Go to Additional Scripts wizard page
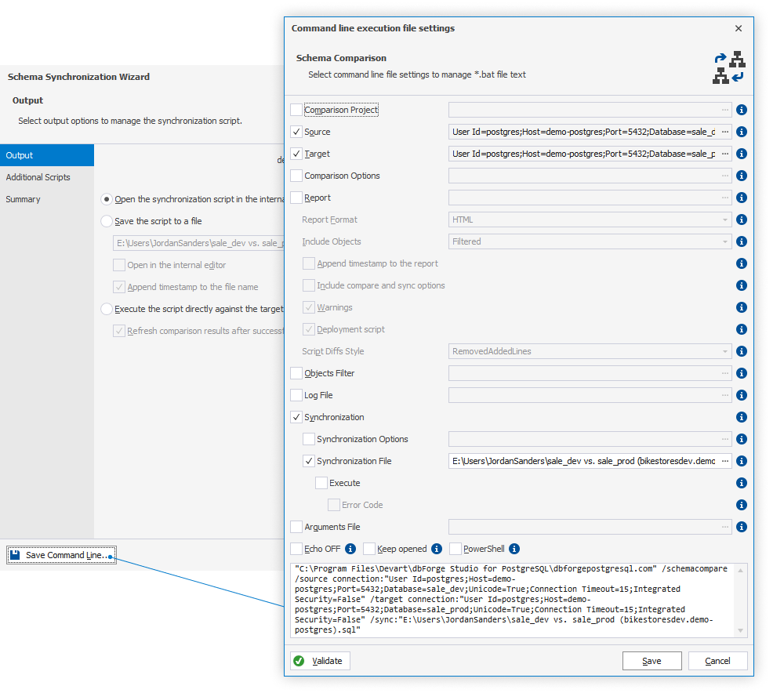The image size is (784, 693). [x=47, y=177]
